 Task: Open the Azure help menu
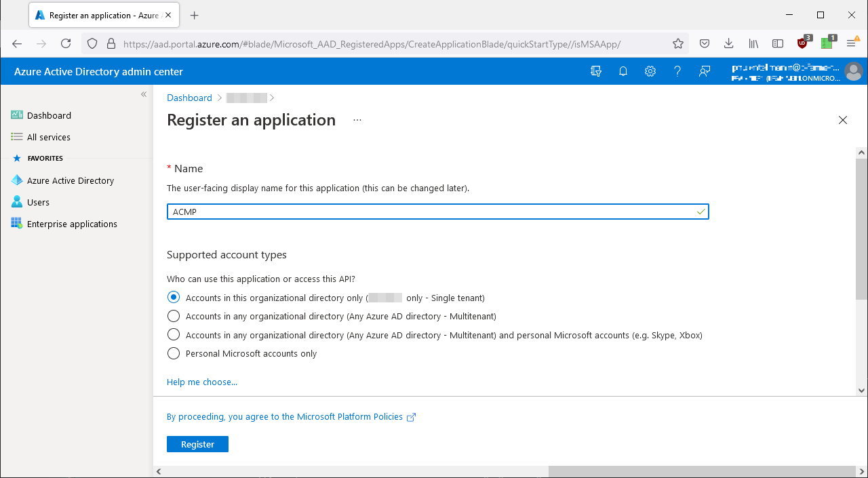click(x=677, y=71)
